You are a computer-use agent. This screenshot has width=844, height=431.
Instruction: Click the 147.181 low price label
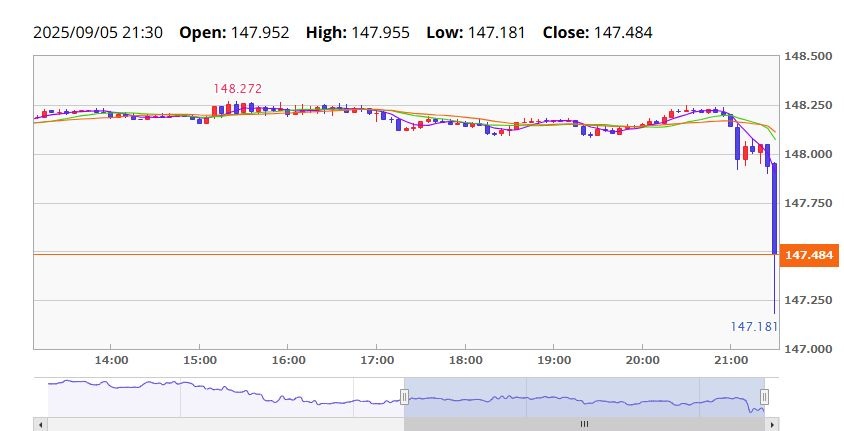click(754, 326)
